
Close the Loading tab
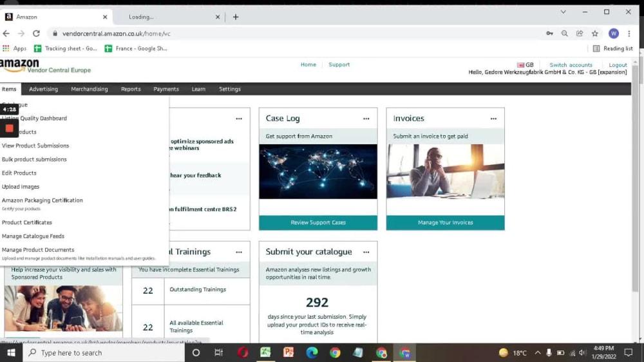coord(218,17)
